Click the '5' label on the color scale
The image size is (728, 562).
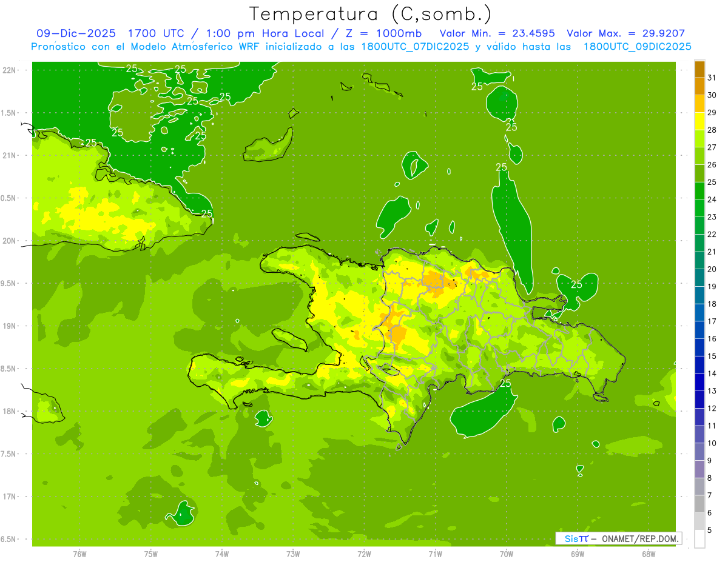tap(710, 530)
